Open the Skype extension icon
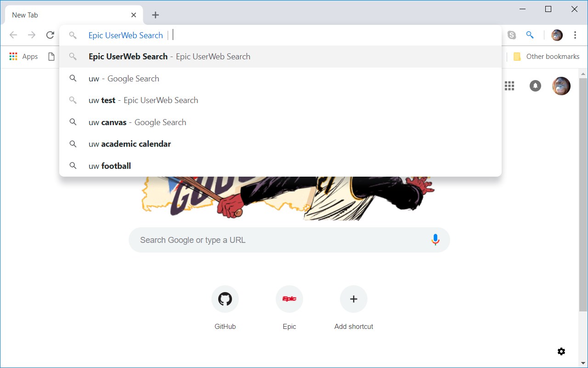Viewport: 588px width, 368px height. pyautogui.click(x=511, y=35)
